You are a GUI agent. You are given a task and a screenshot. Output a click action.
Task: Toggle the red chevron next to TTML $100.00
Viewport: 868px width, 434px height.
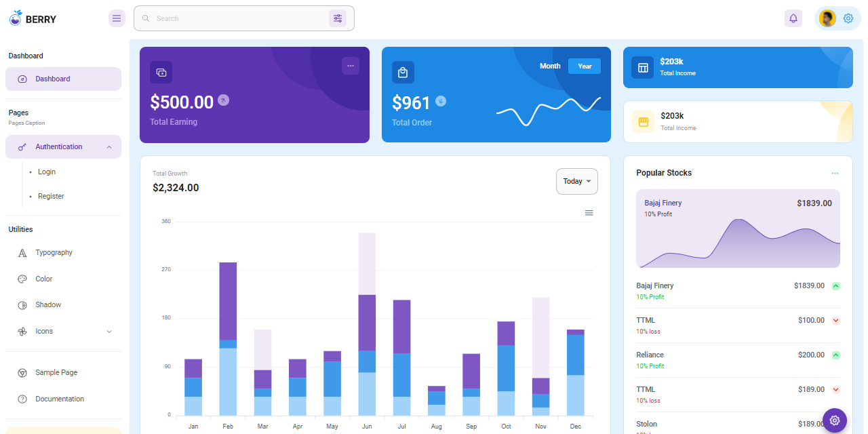(835, 320)
